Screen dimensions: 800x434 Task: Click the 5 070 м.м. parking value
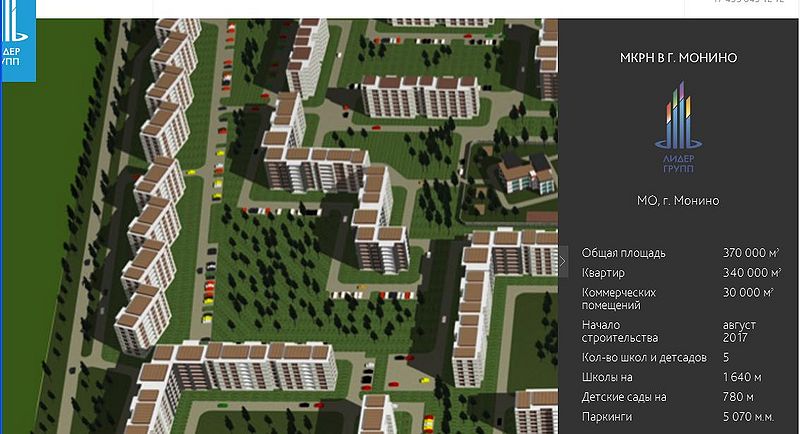point(748,417)
